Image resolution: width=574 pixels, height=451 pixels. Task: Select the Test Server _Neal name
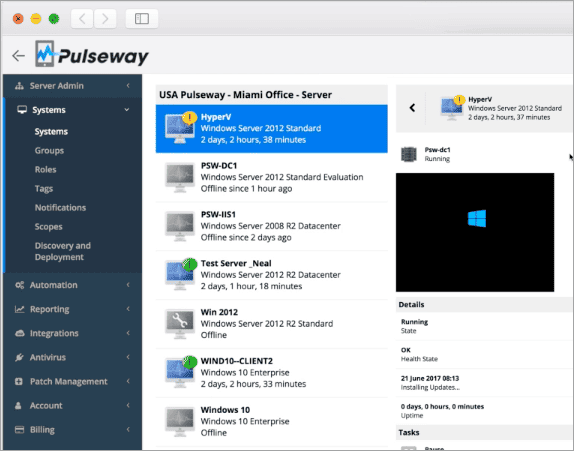click(x=236, y=264)
